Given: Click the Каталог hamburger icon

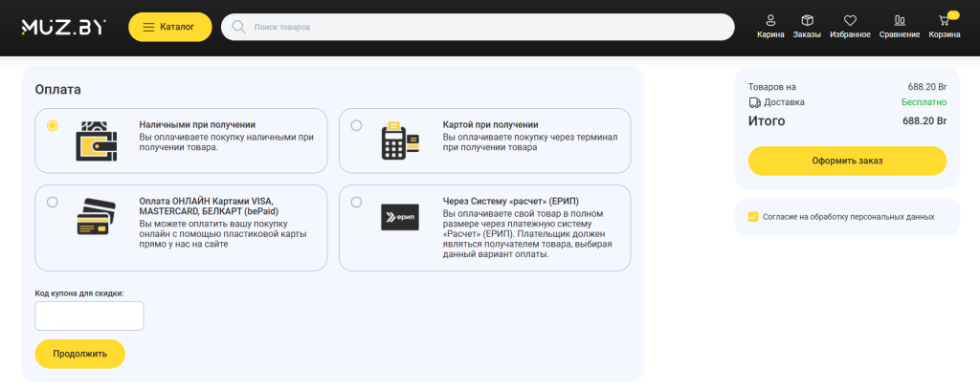Looking at the screenshot, I should [x=148, y=27].
